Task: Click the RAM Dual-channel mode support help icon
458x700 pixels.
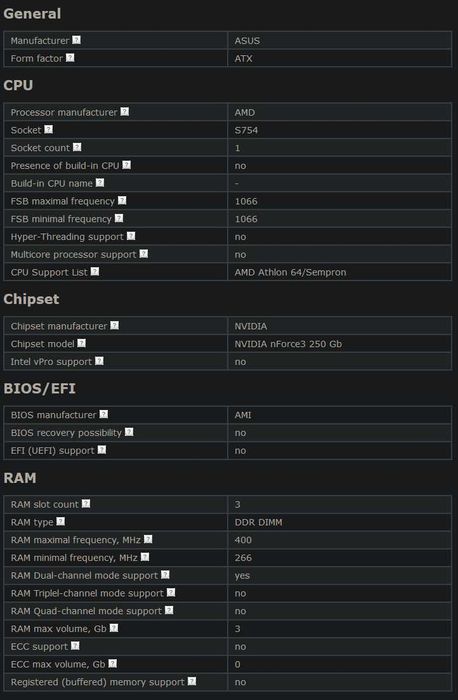Action: (x=166, y=575)
